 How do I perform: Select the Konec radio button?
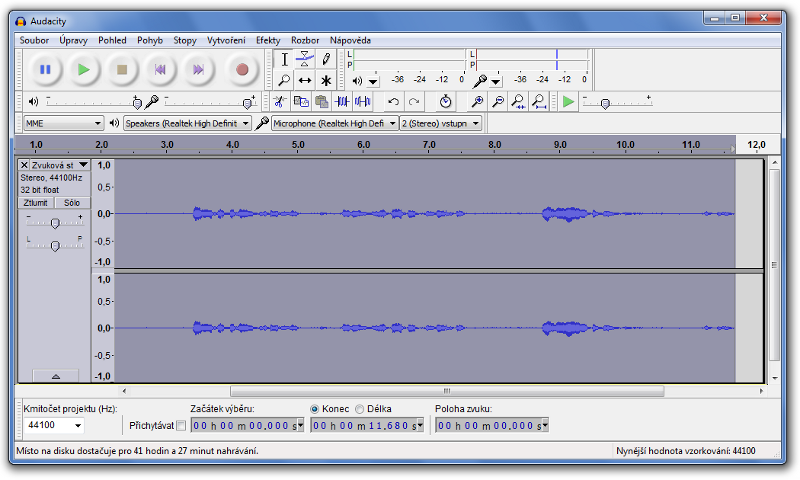click(315, 408)
